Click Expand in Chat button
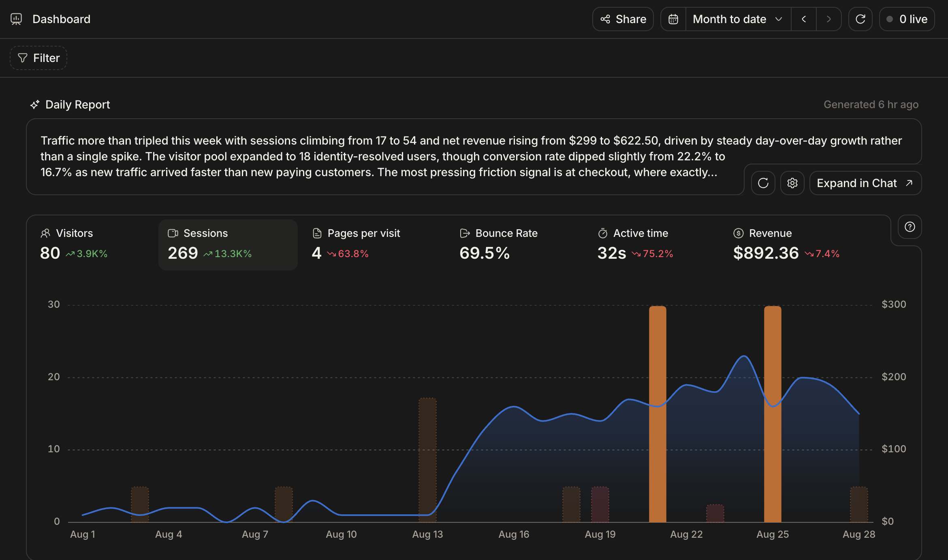 (x=865, y=183)
